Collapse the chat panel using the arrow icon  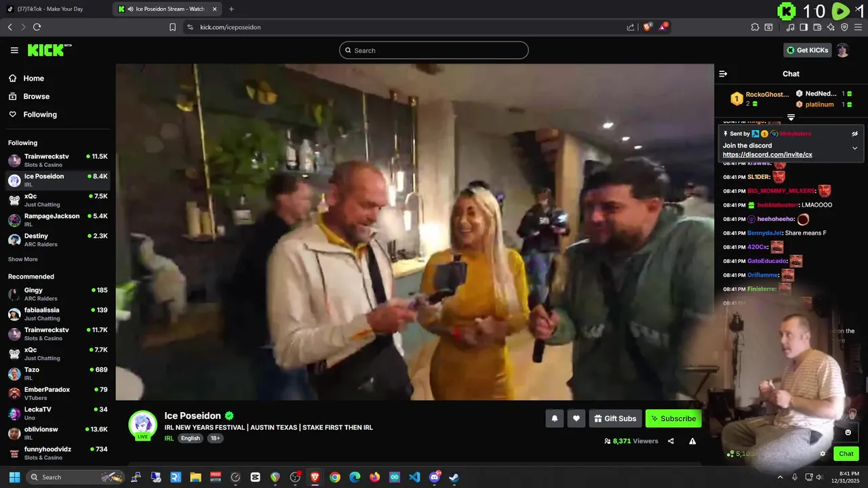coord(723,74)
